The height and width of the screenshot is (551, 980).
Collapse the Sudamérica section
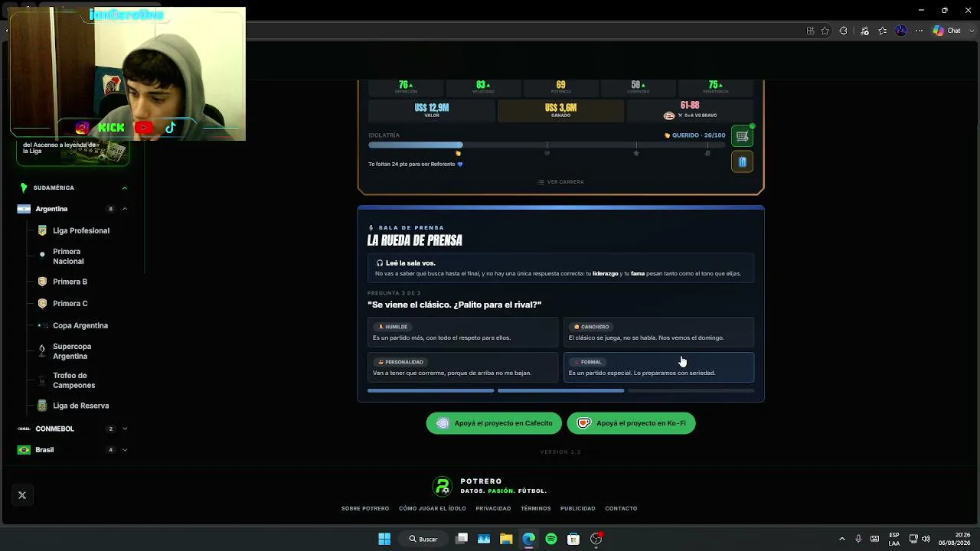(x=125, y=187)
